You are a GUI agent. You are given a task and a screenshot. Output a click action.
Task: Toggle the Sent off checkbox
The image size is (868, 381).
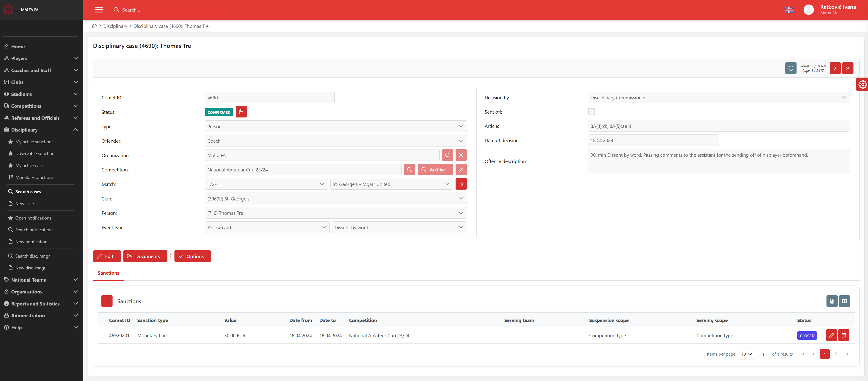click(591, 112)
